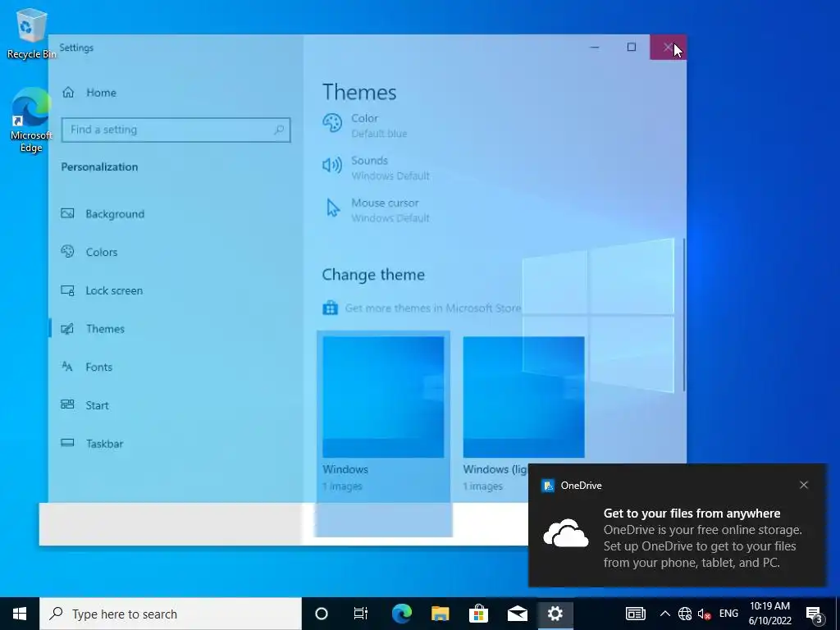The width and height of the screenshot is (840, 630).
Task: Click the muted volume tray icon
Action: 704,614
